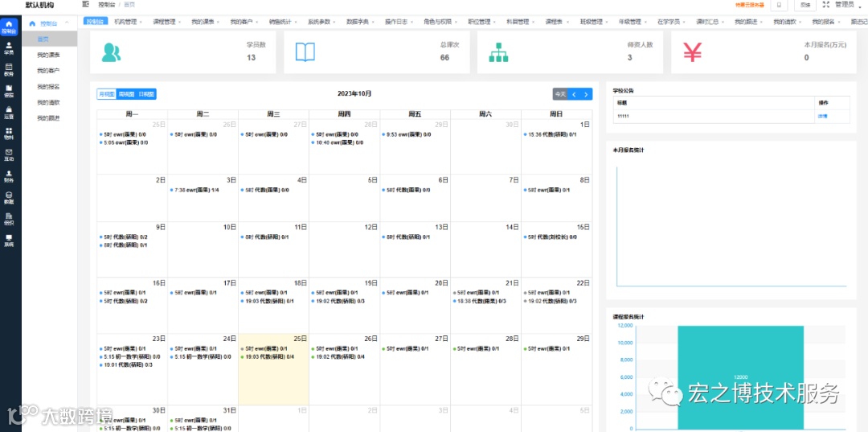Open the 数据 sidebar section
868x432 pixels.
tap(9, 198)
